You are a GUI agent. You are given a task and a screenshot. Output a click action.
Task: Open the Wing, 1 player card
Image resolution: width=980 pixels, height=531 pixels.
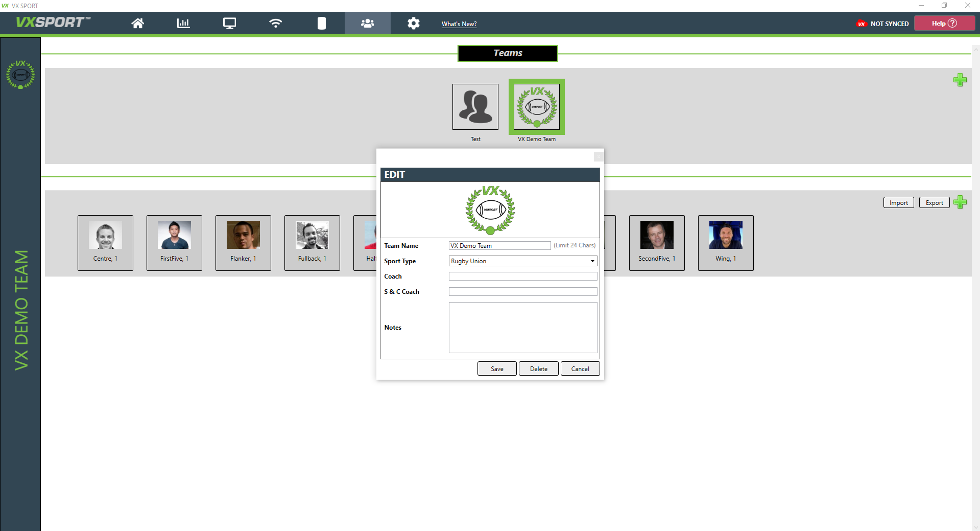[726, 243]
